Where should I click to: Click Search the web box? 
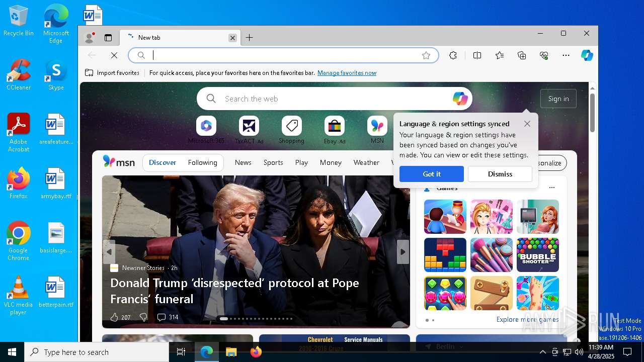(x=335, y=99)
